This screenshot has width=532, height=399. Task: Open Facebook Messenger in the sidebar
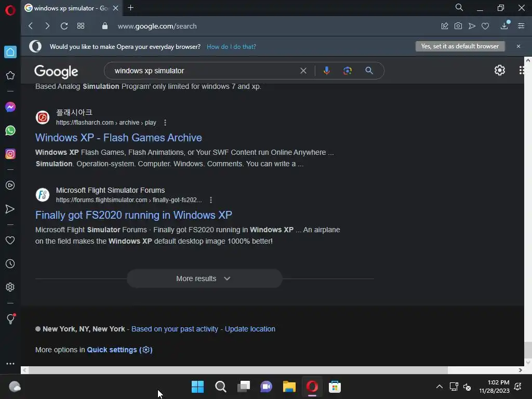(x=10, y=107)
